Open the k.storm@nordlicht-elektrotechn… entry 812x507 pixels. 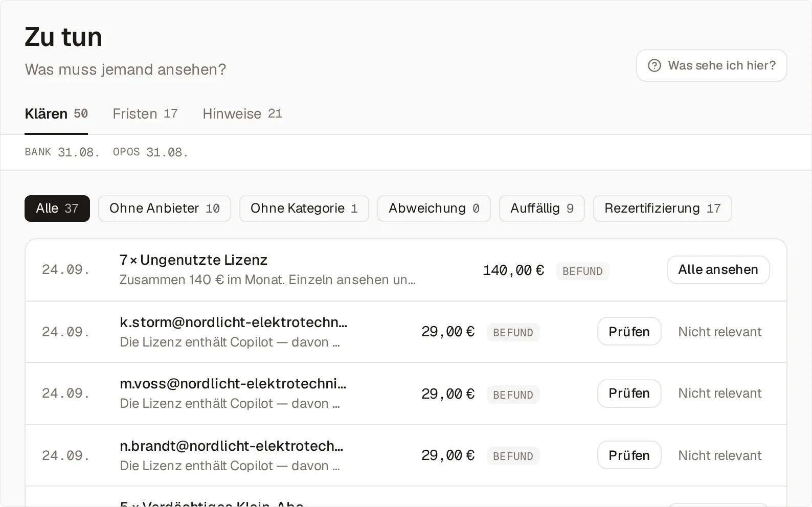point(233,322)
